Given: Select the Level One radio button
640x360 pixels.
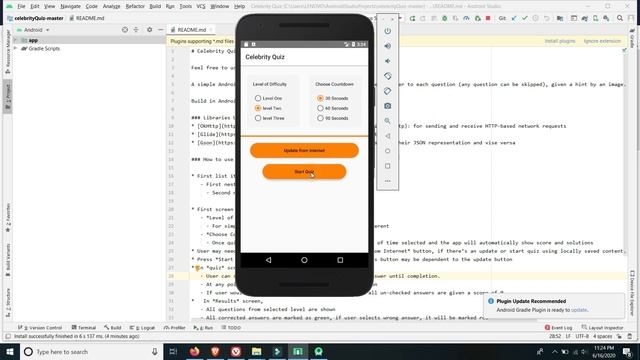Looking at the screenshot, I should click(258, 98).
